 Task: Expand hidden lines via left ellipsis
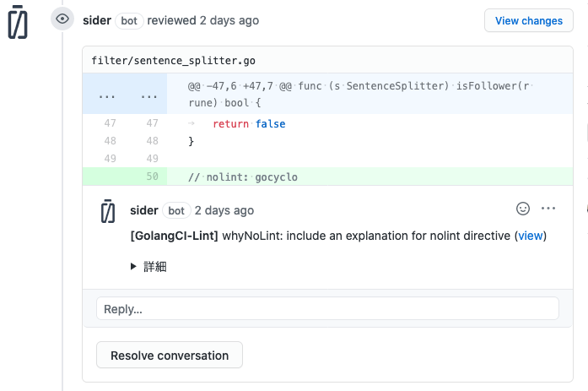click(107, 96)
